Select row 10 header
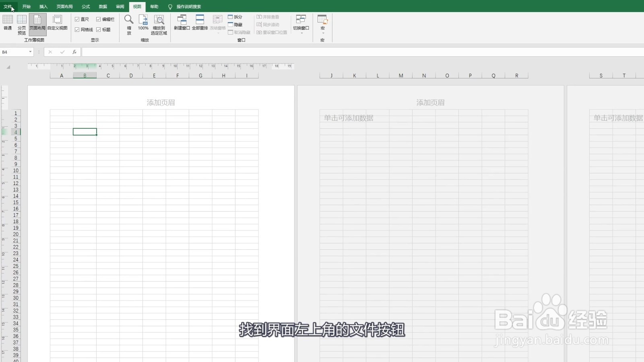The width and height of the screenshot is (644, 362). pos(16,171)
